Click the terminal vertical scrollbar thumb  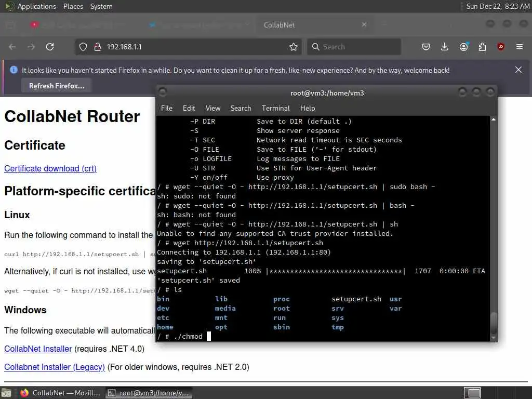pyautogui.click(x=494, y=323)
